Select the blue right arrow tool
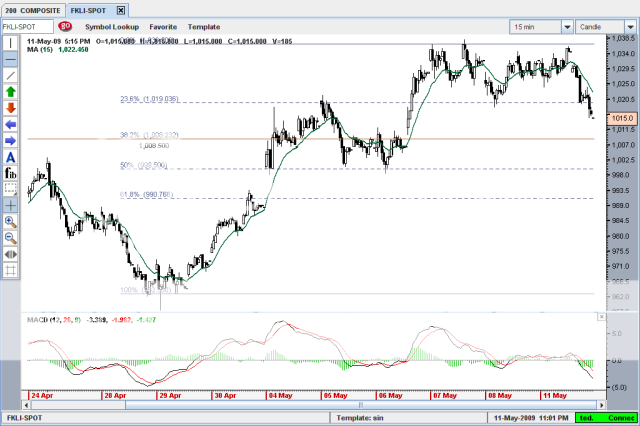Image resolution: width=640 pixels, height=426 pixels. pos(11,140)
